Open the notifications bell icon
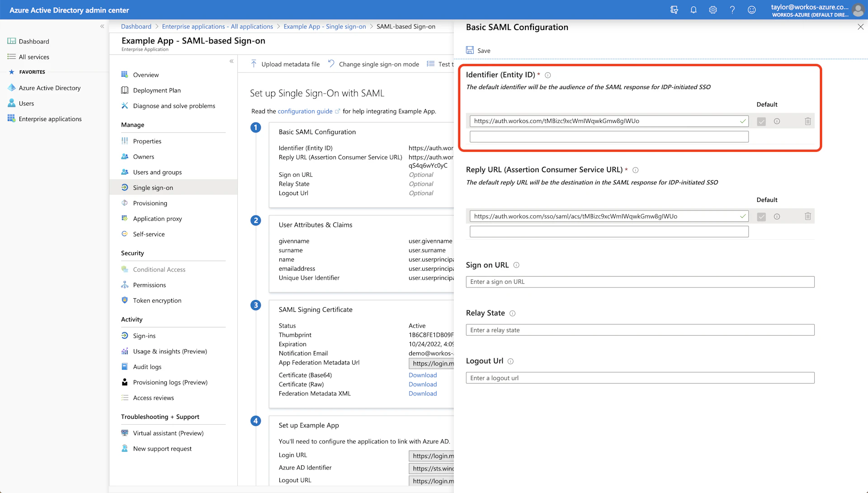The height and width of the screenshot is (493, 868). (x=693, y=10)
